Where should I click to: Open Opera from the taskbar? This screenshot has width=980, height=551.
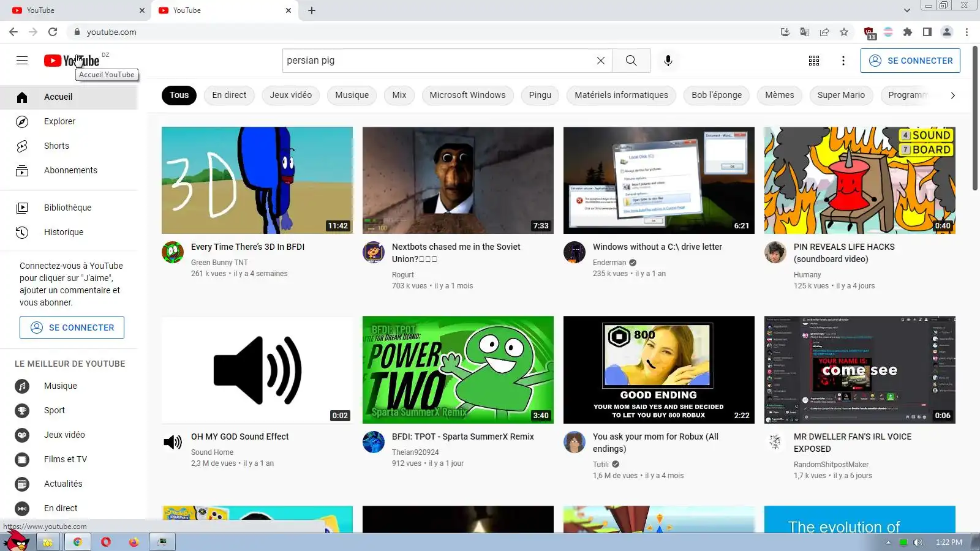[106, 542]
